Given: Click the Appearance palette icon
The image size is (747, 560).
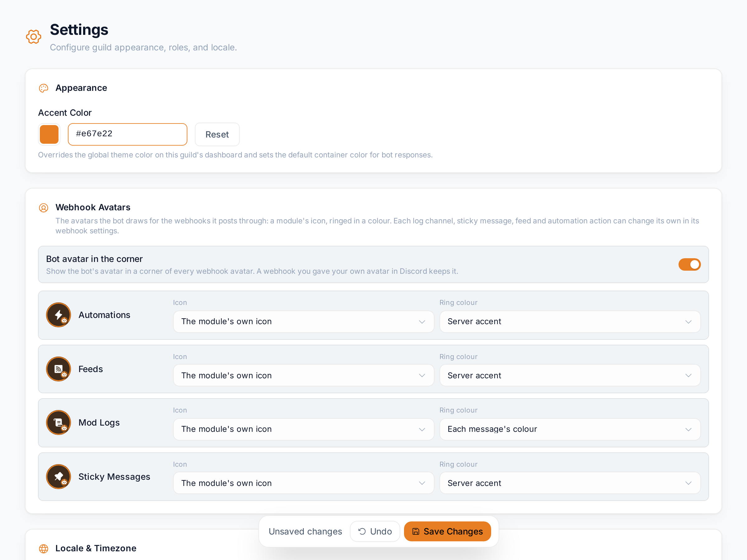Looking at the screenshot, I should click(x=44, y=88).
